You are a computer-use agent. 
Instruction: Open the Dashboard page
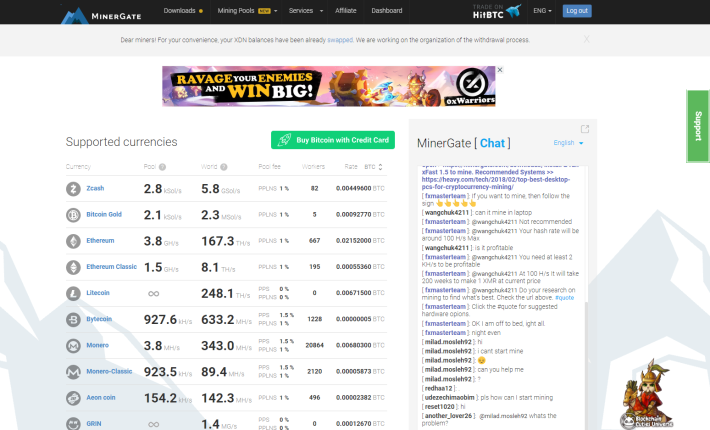pos(387,11)
